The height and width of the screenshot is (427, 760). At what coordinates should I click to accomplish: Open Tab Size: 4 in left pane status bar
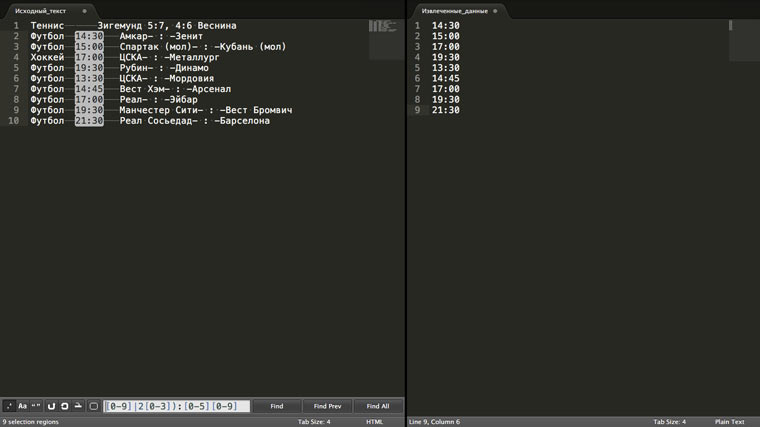314,422
